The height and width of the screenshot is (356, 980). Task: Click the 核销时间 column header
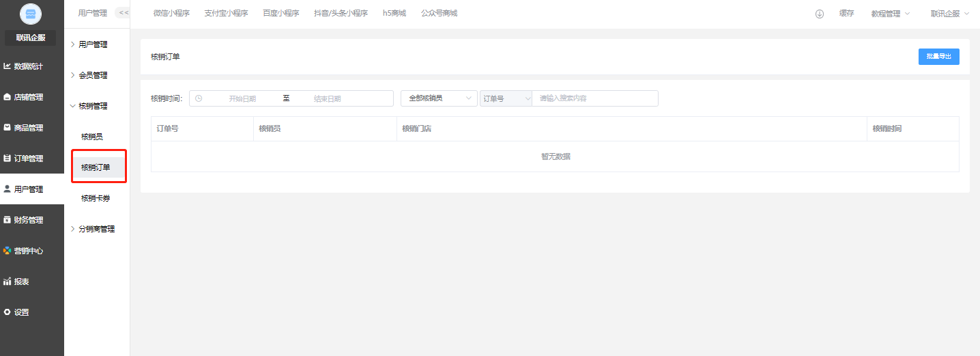coord(887,128)
